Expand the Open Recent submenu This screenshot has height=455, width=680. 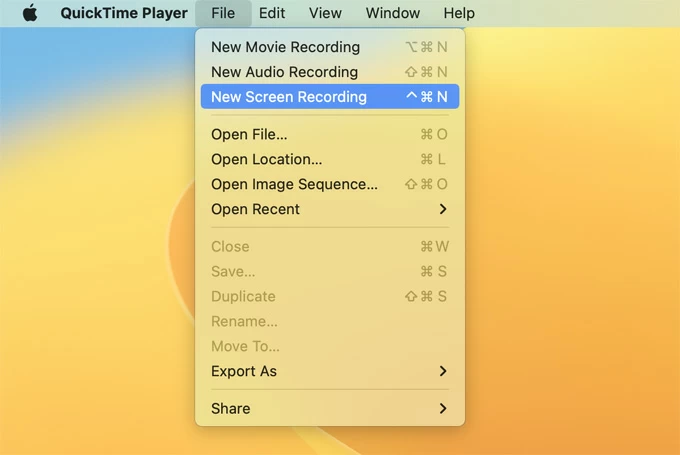click(255, 209)
